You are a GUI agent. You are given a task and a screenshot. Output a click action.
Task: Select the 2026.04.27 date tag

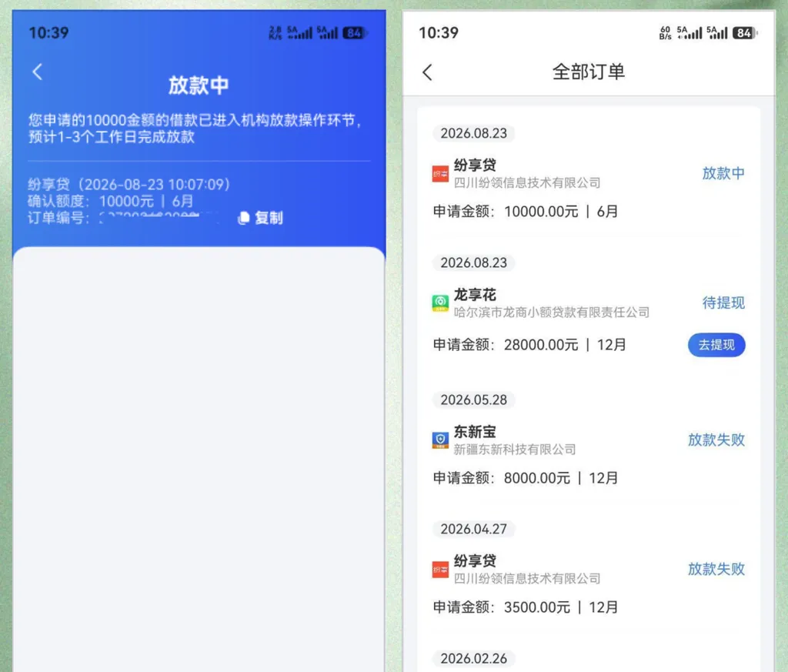pos(473,529)
